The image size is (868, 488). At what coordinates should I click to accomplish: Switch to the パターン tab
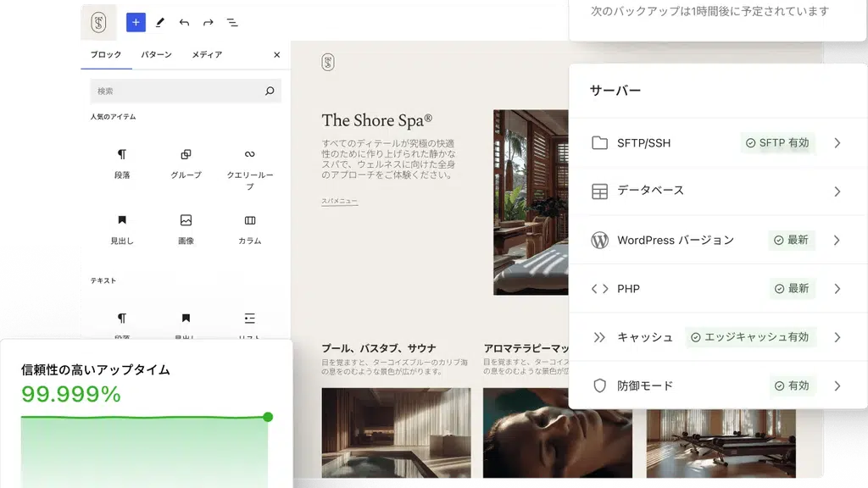(x=156, y=54)
